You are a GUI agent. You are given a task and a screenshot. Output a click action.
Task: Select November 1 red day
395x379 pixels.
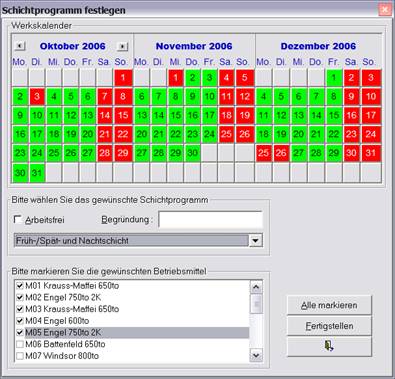[176, 78]
